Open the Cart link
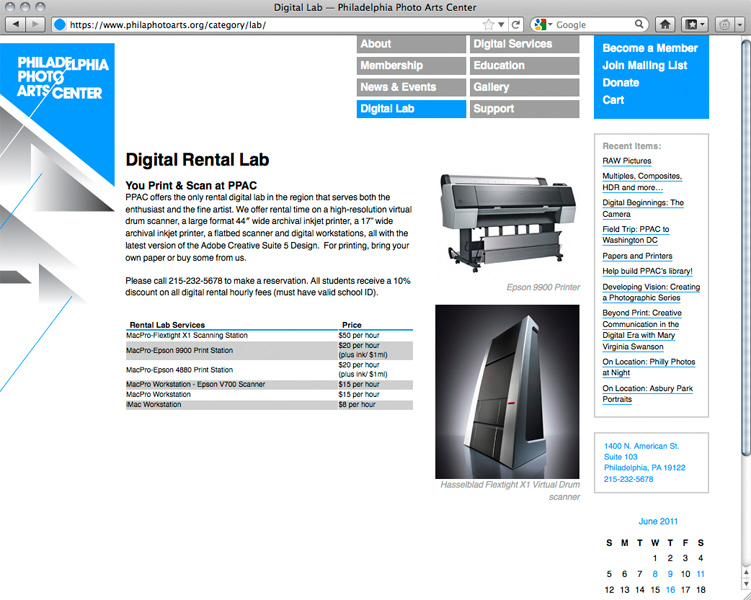Screen dimensions: 751x600 point(613,100)
